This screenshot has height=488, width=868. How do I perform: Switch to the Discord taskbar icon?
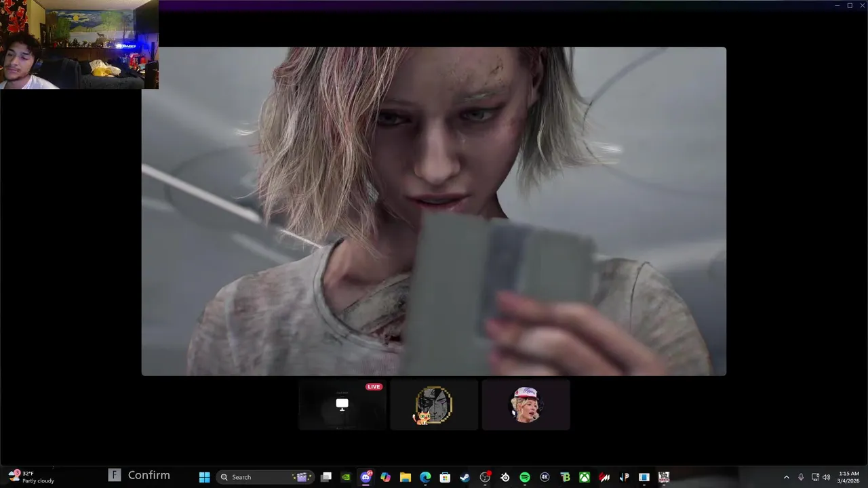click(x=366, y=477)
